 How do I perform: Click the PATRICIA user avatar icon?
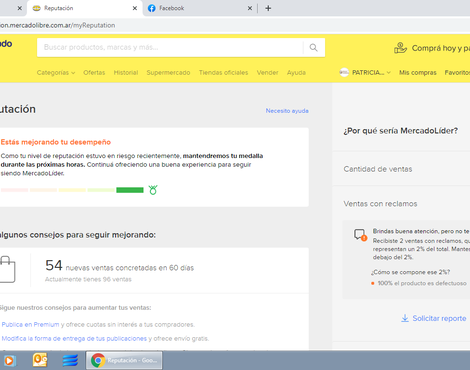(x=344, y=72)
